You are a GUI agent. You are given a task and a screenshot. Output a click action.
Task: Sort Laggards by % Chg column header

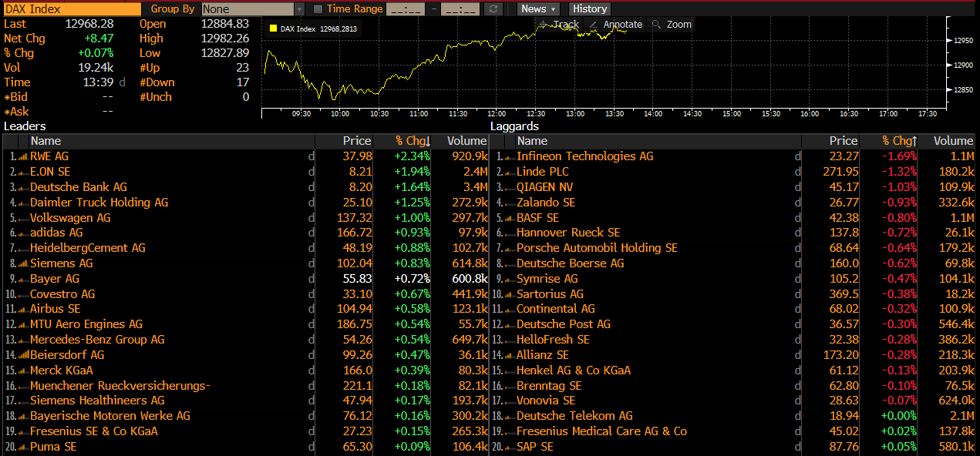(899, 141)
